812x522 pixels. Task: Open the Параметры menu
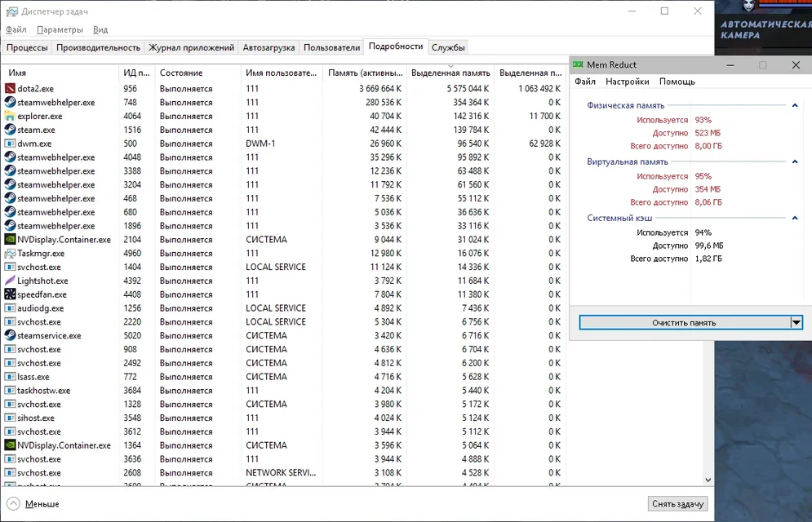tap(60, 29)
